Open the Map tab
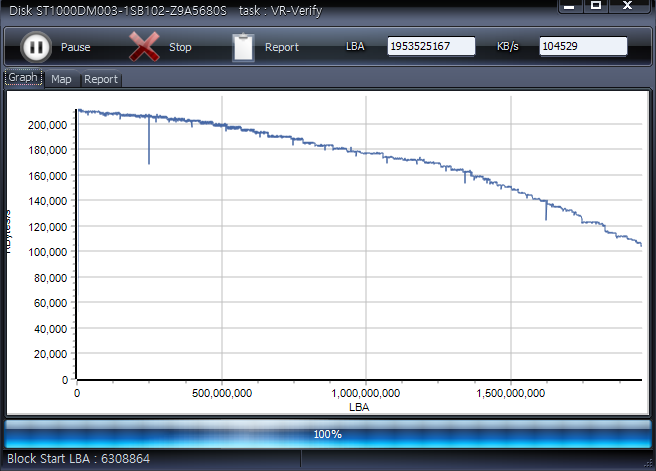The width and height of the screenshot is (656, 471). point(61,79)
